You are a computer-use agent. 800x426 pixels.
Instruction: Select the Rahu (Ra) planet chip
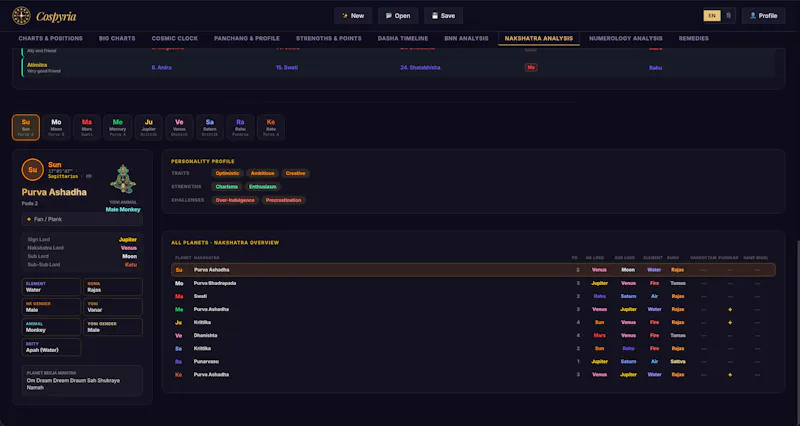[240, 127]
